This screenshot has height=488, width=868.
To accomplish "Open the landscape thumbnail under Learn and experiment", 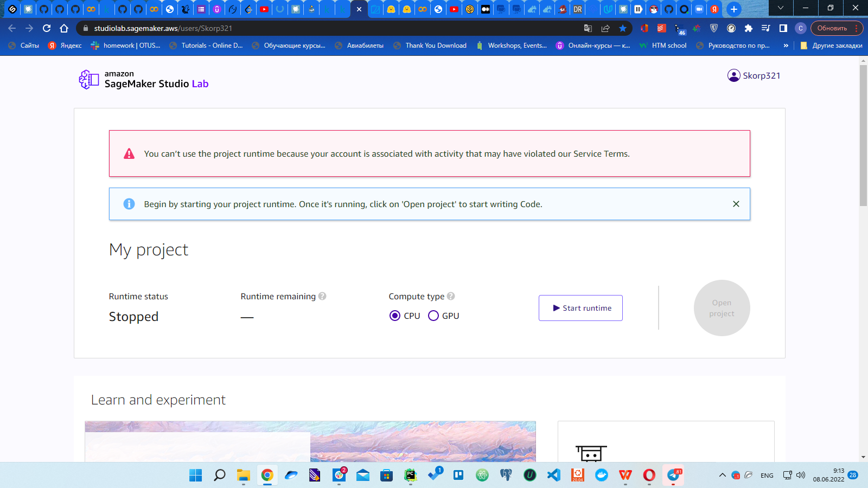I will click(310, 441).
